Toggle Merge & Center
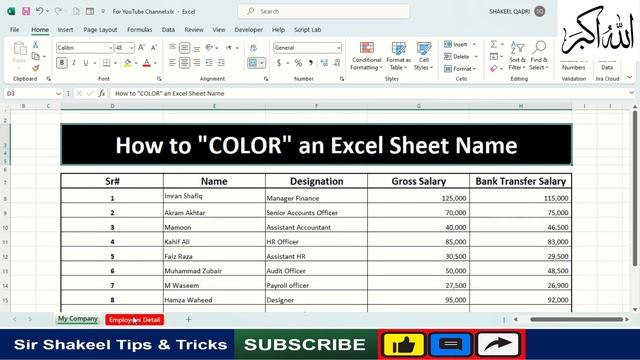Image resolution: width=640 pixels, height=360 pixels. [x=253, y=63]
